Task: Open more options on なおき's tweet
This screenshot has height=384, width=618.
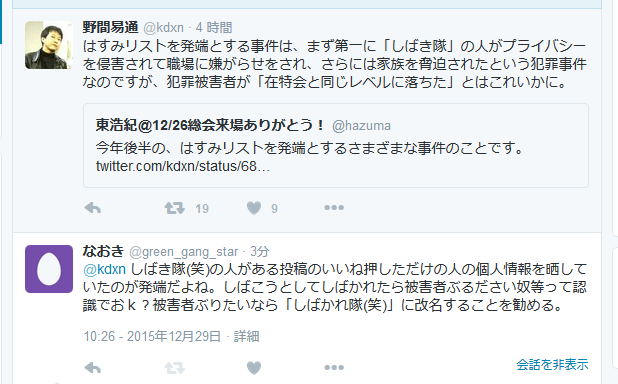Action: tap(334, 367)
